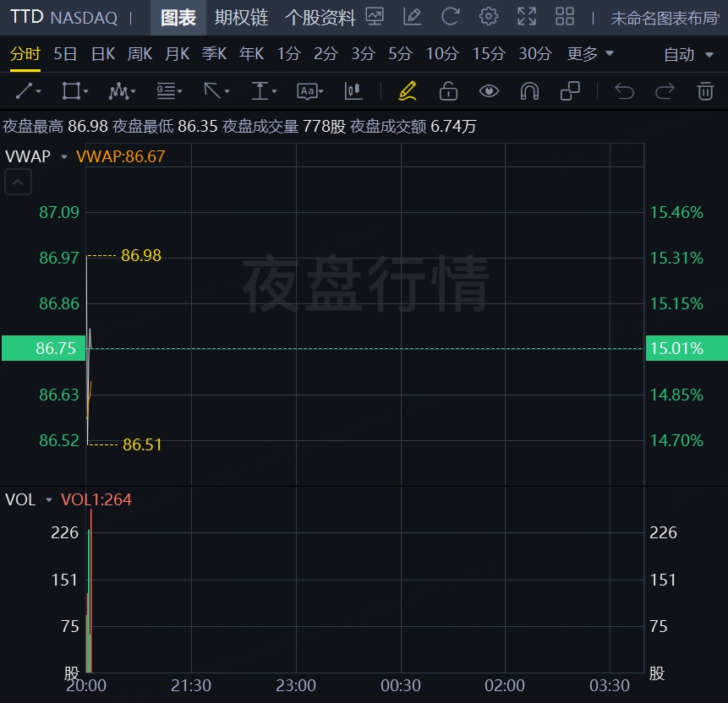Screen dimensions: 728x703
Task: Enter fullscreen chart mode
Action: (x=526, y=17)
